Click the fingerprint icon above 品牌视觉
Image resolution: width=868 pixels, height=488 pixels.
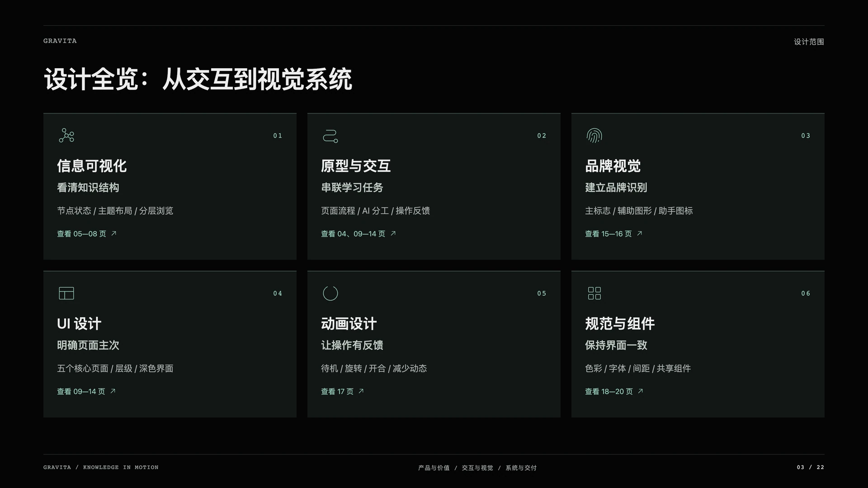594,136
